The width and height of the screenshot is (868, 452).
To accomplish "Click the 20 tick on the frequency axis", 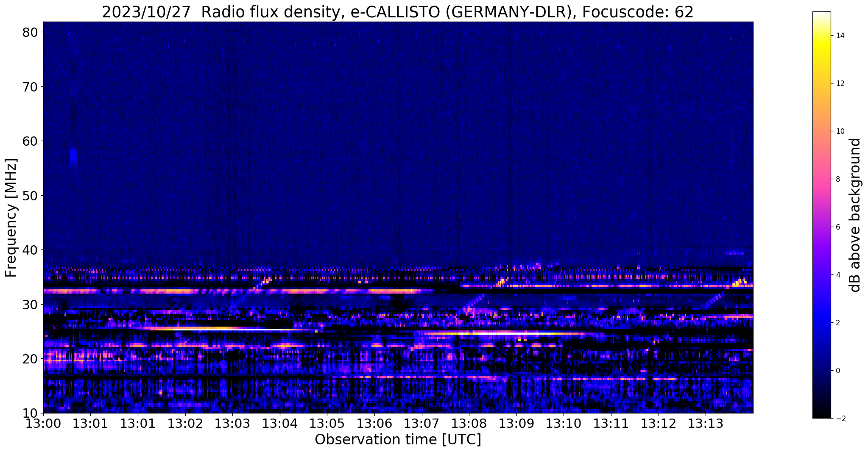I will 30,359.
